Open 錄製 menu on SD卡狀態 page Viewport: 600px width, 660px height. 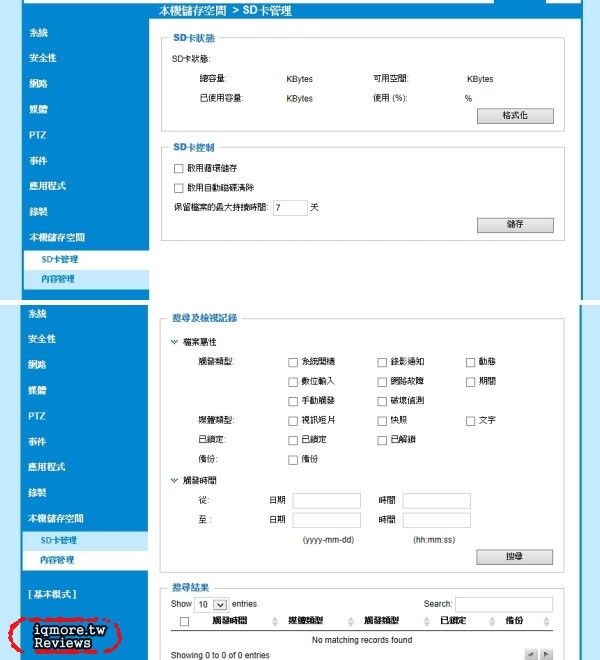click(x=38, y=212)
